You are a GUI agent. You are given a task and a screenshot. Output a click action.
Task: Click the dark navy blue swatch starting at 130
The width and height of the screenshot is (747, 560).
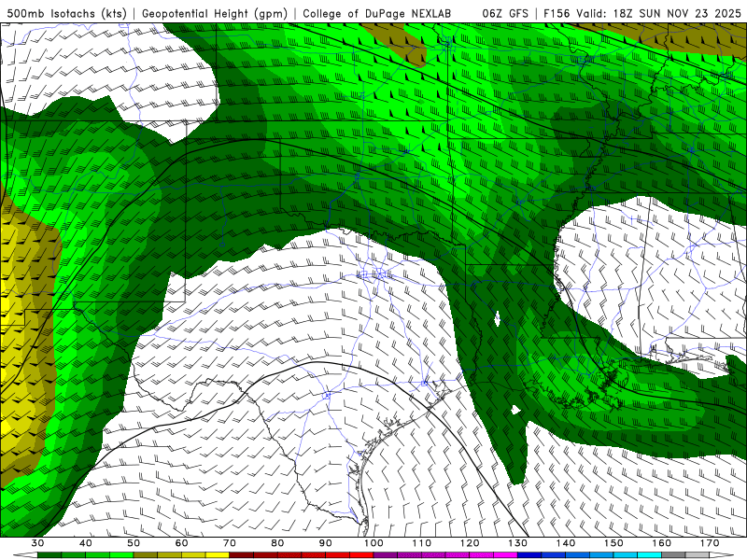point(529,555)
